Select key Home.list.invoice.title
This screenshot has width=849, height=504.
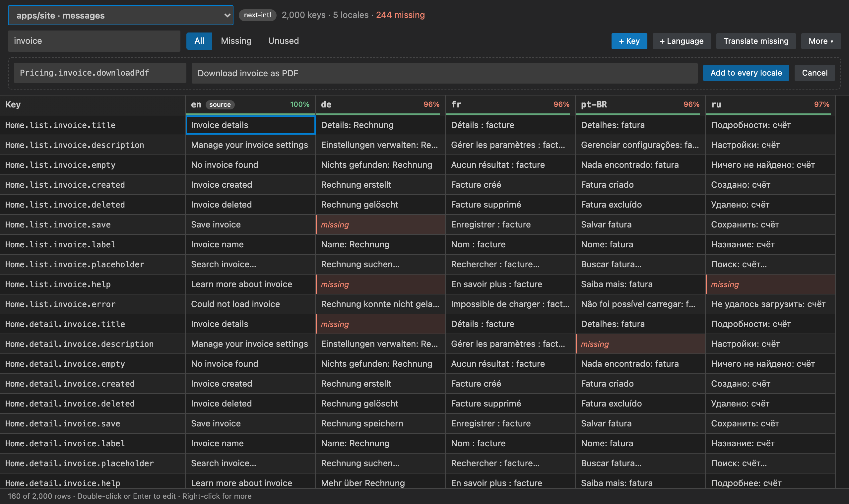(93, 125)
